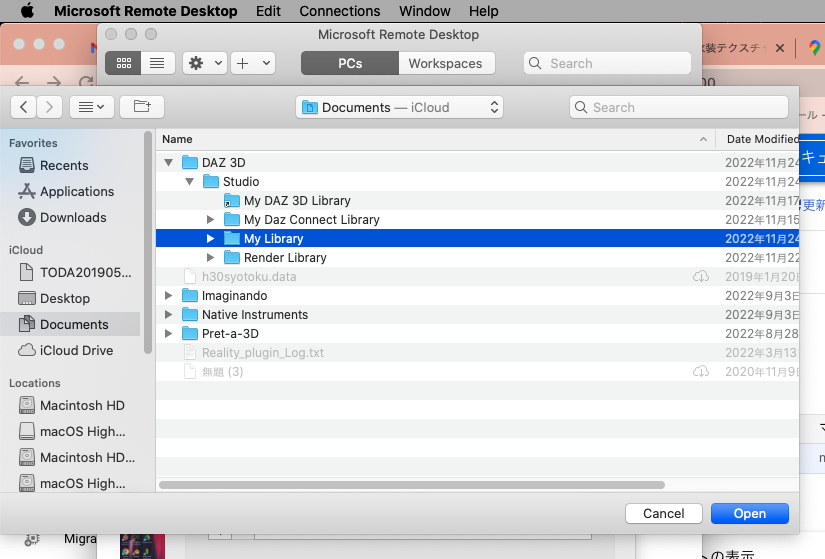Select the Native Instruments folder
The height and width of the screenshot is (559, 825).
[477, 314]
